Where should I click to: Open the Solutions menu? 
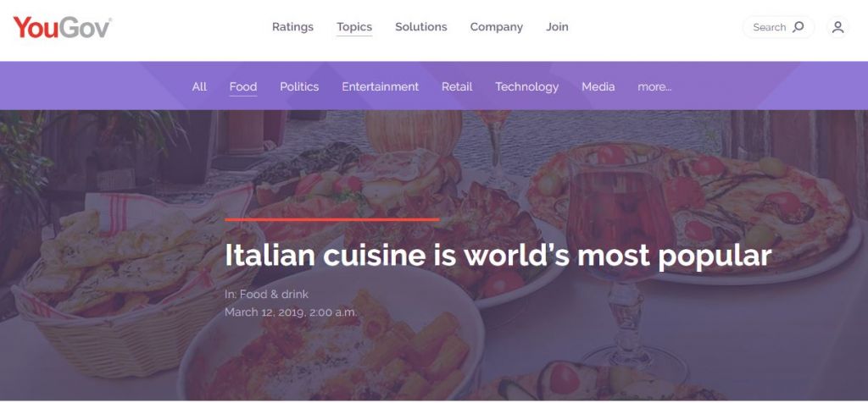420,27
